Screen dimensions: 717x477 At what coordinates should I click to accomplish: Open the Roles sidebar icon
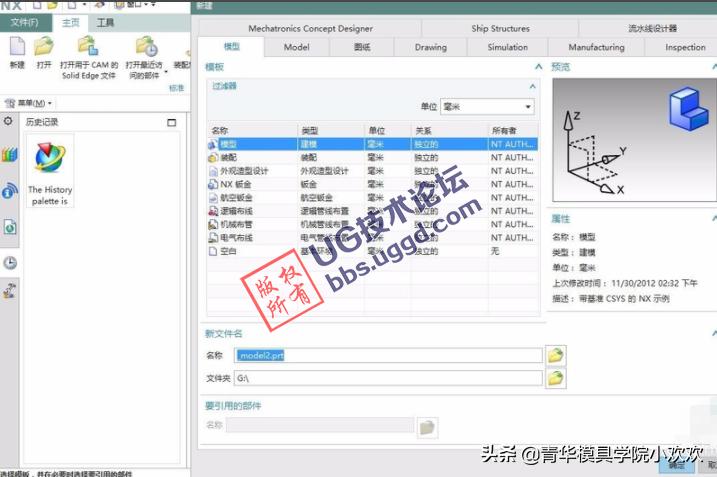click(10, 290)
